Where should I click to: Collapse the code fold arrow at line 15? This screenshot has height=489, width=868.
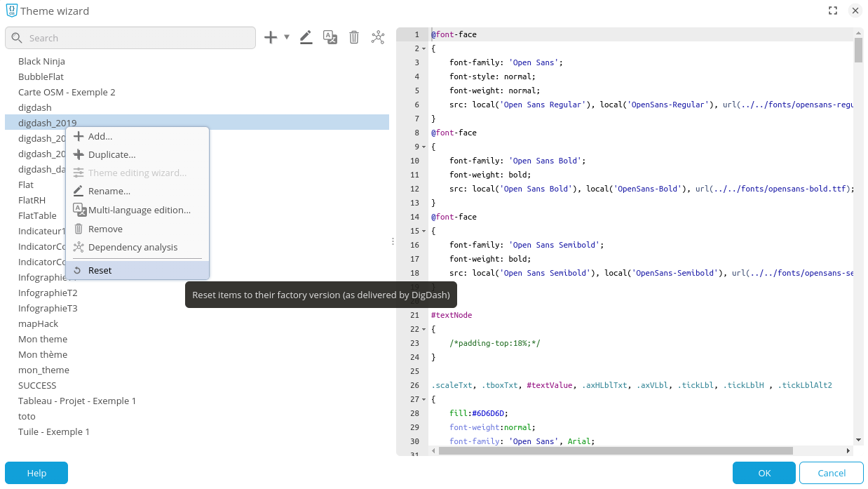(x=424, y=231)
